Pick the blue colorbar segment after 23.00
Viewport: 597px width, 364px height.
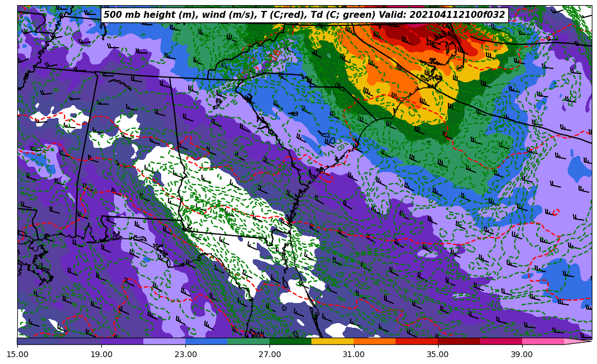coord(206,341)
